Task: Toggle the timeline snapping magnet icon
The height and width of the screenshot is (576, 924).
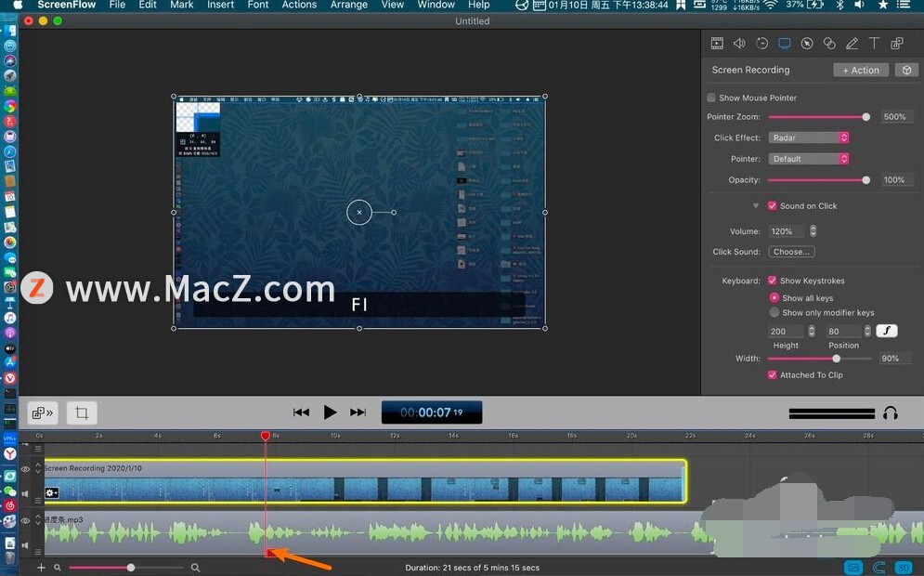Action: [878, 567]
